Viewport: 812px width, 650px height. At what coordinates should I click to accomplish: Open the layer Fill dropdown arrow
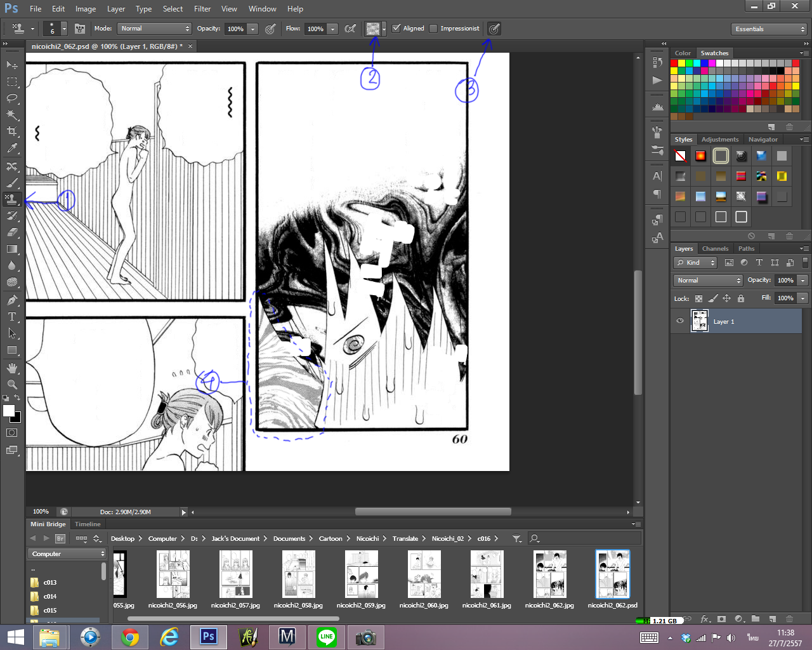coord(803,298)
